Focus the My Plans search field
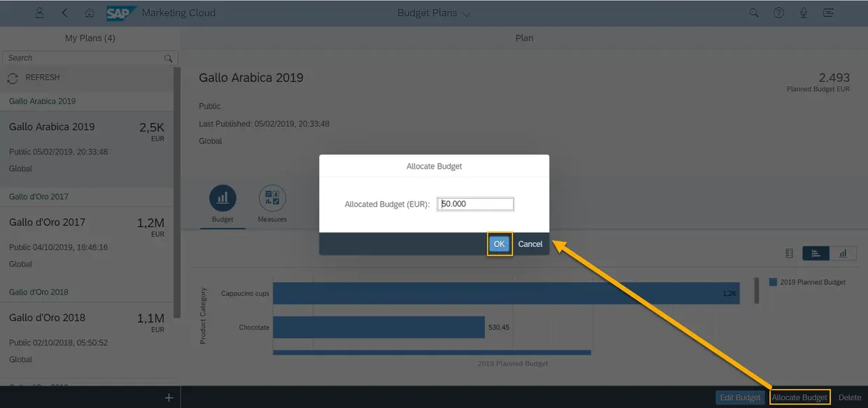 90,58
